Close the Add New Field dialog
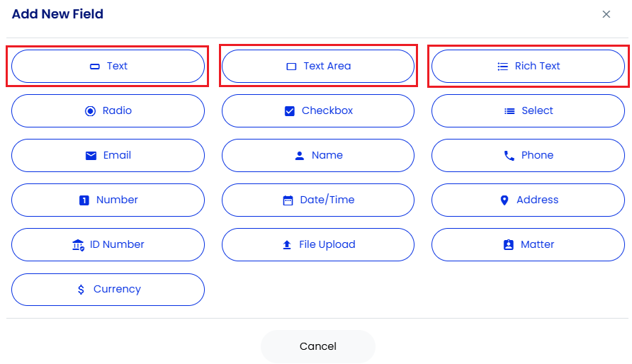The width and height of the screenshot is (632, 364). (x=606, y=14)
